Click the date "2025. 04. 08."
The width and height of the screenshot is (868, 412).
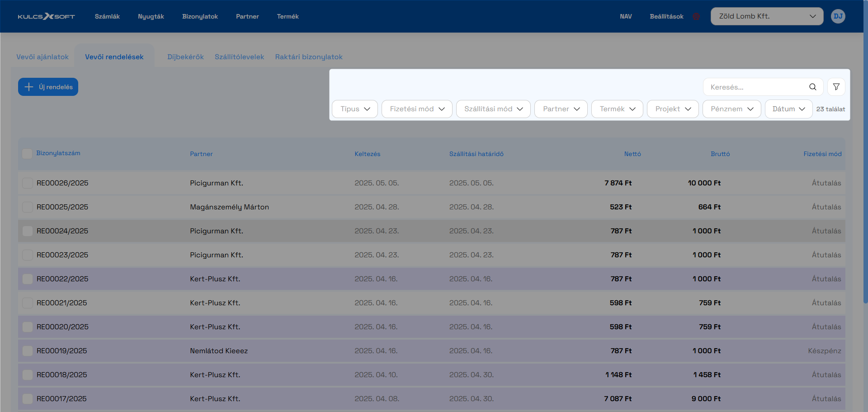point(377,399)
